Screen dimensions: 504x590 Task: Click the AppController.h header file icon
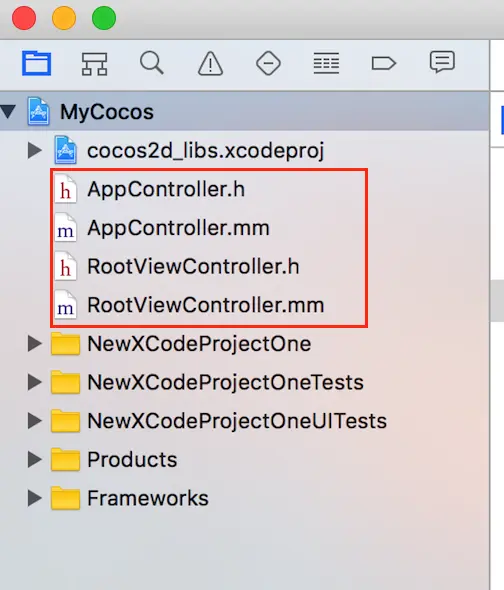65,189
